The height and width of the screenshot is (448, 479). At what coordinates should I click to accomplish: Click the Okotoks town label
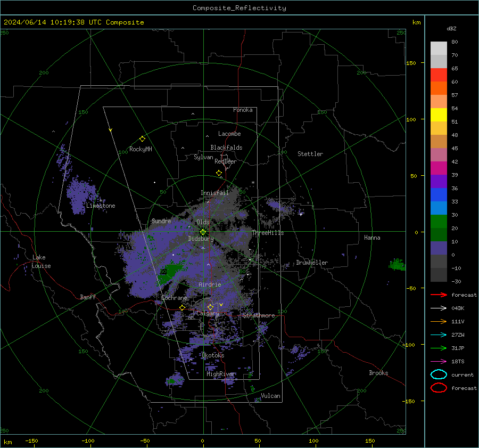coord(213,355)
